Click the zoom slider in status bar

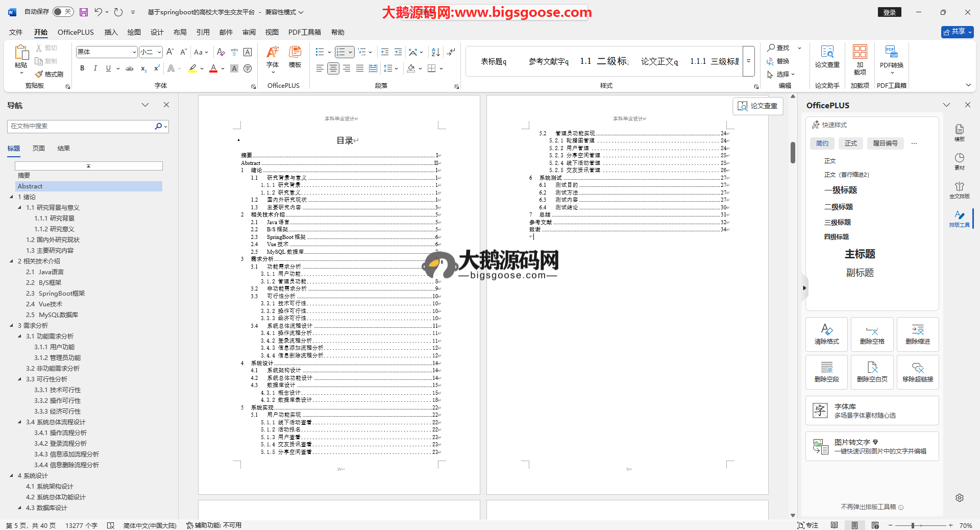[x=913, y=525]
